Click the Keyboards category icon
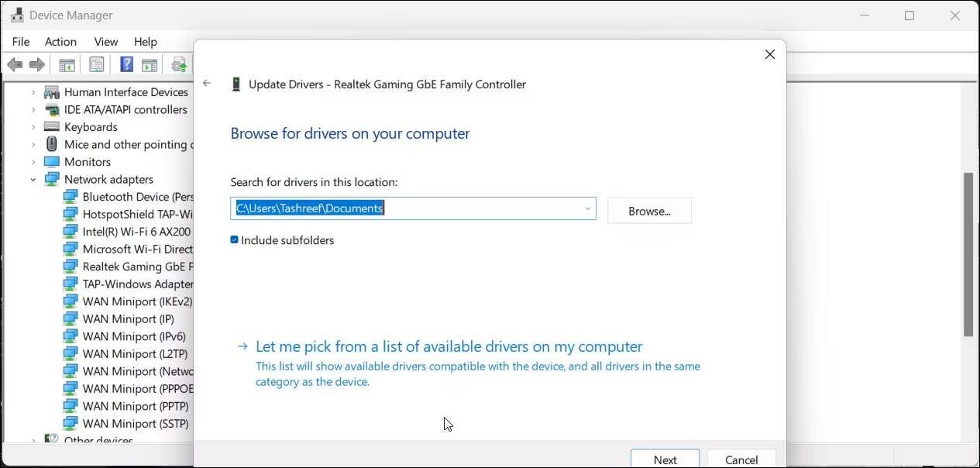Viewport: 980px width, 468px height. click(x=53, y=126)
